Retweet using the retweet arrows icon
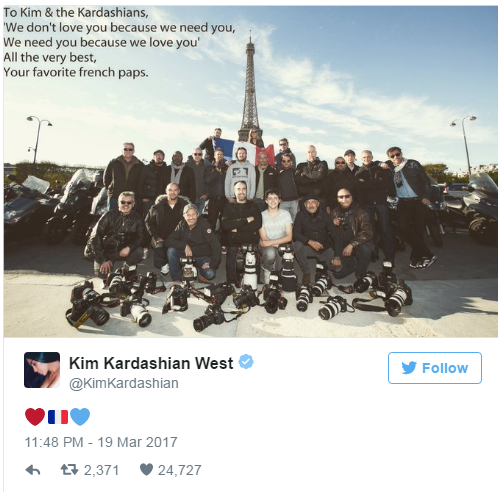Viewport: 498px width, 492px height. coord(69,470)
